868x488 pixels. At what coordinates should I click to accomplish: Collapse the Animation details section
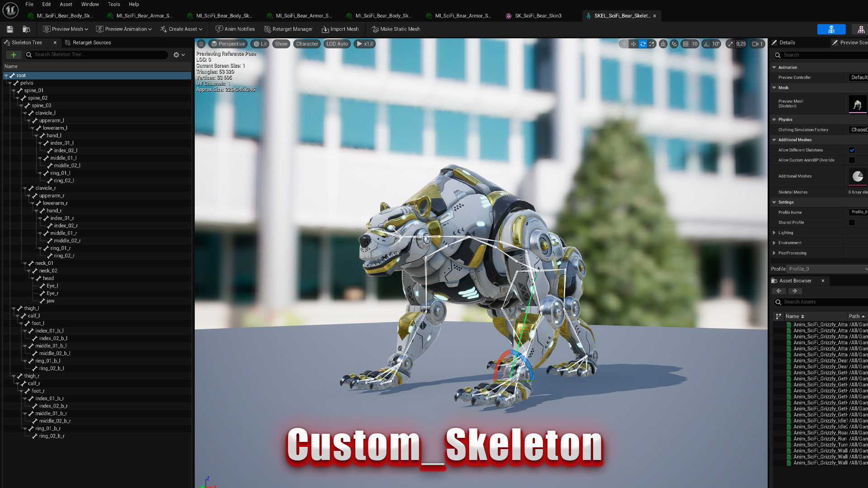[x=774, y=67]
